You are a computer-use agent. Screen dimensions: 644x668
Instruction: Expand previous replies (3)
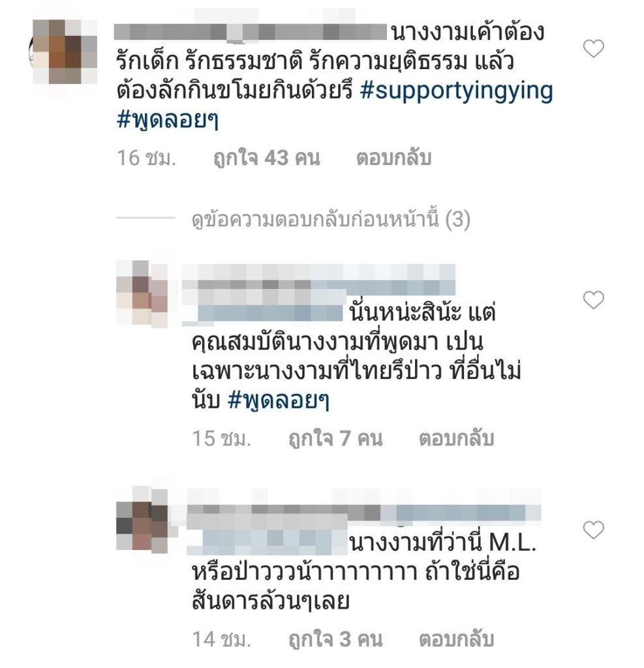click(x=331, y=220)
